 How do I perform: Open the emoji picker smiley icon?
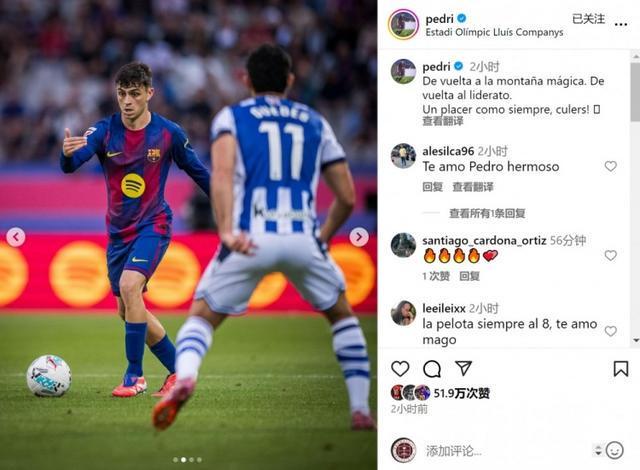coord(614,450)
